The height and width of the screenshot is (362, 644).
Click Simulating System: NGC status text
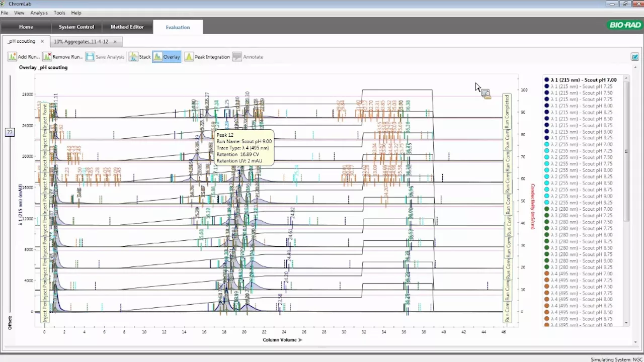616,359
